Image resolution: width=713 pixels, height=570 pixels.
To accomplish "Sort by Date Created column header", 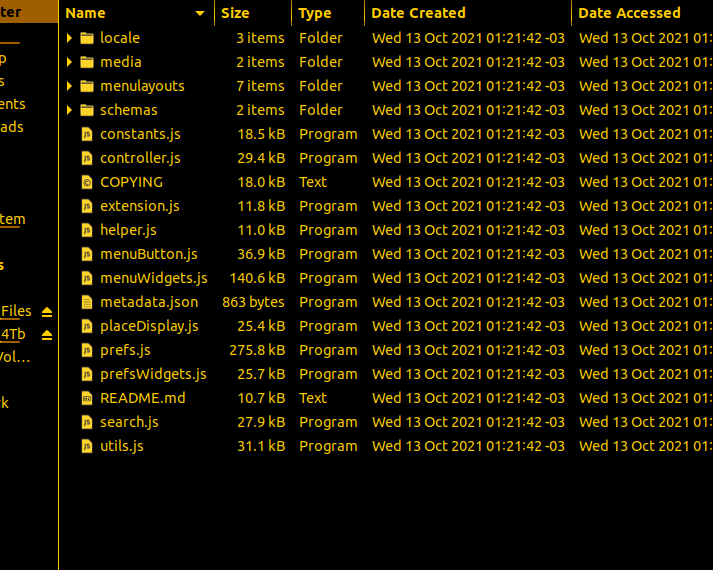I will click(x=418, y=13).
